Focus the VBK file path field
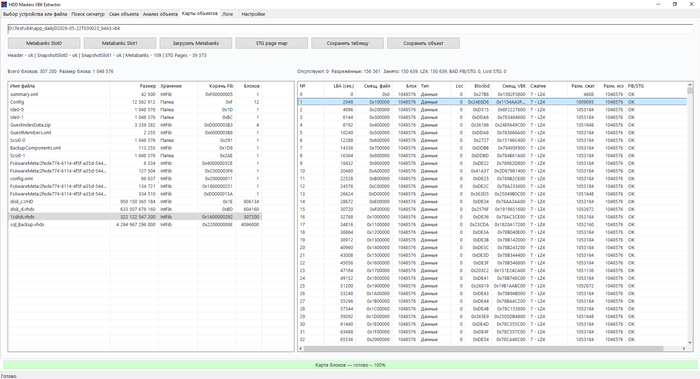This screenshot has height=379, width=700. click(x=350, y=29)
